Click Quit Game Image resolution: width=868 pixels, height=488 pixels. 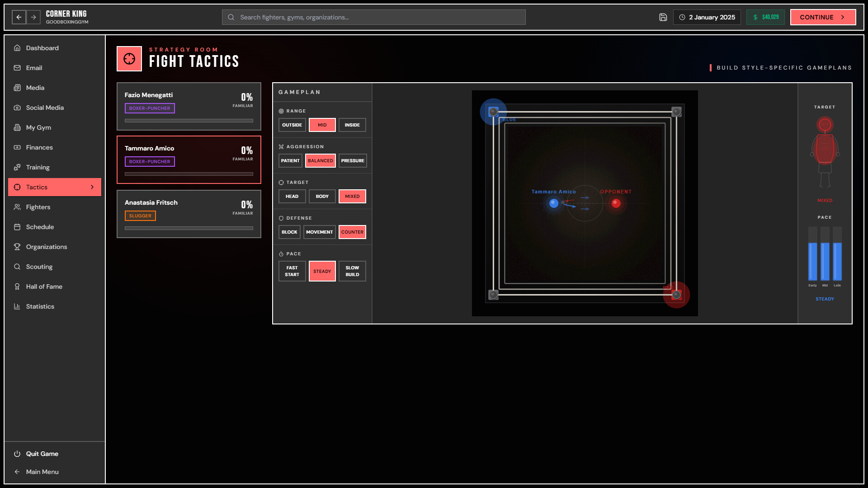[42, 454]
